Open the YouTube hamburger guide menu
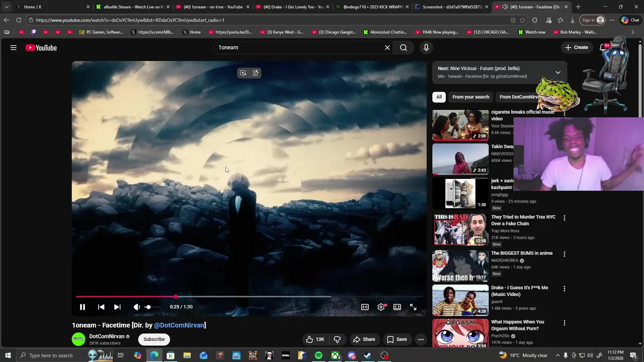This screenshot has height=362, width=644. point(14,48)
